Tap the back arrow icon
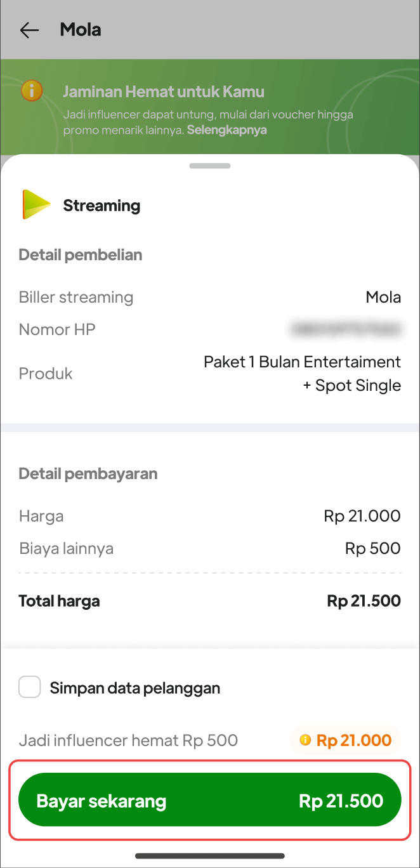The image size is (420, 868). (29, 30)
